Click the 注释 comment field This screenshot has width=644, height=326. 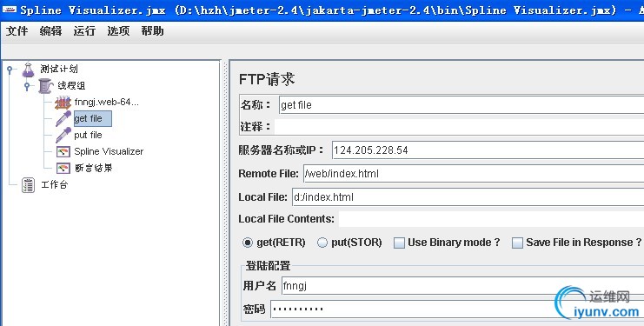pos(459,126)
